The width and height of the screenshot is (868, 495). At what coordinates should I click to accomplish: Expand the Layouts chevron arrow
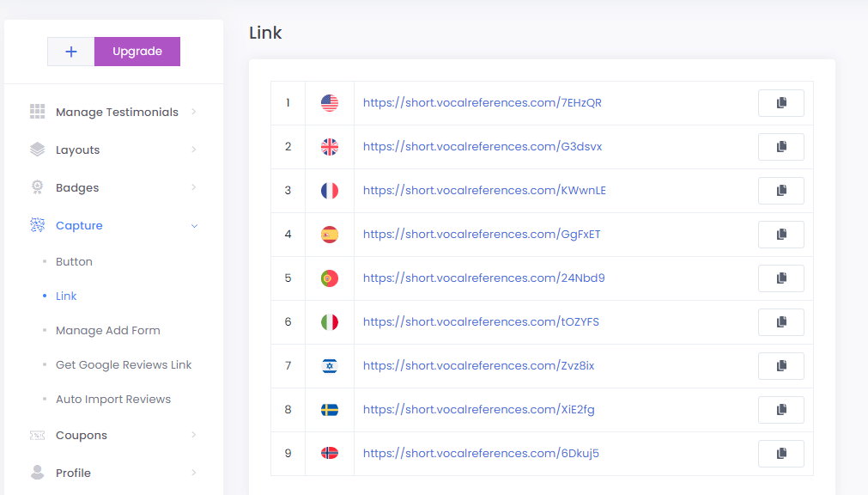coord(194,150)
